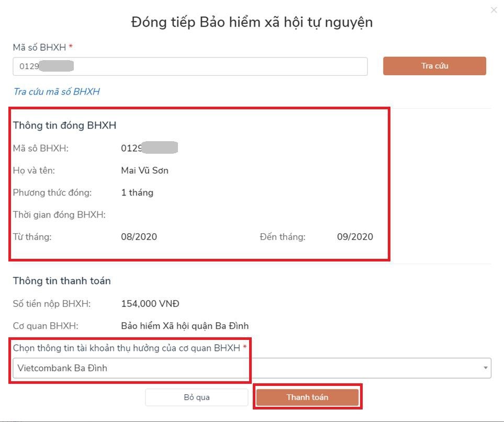This screenshot has width=504, height=422.
Task: Click the Bỏ qua button to skip
Action: (197, 397)
